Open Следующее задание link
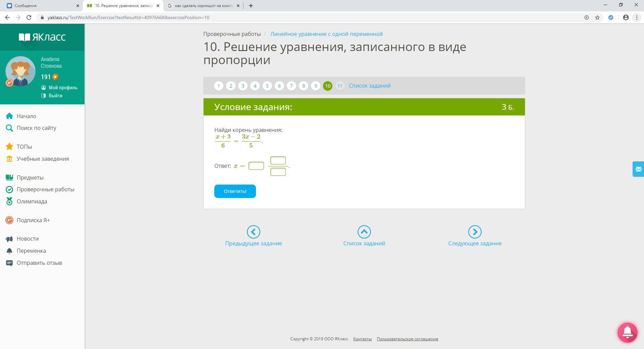The height and width of the screenshot is (349, 644). tap(475, 243)
